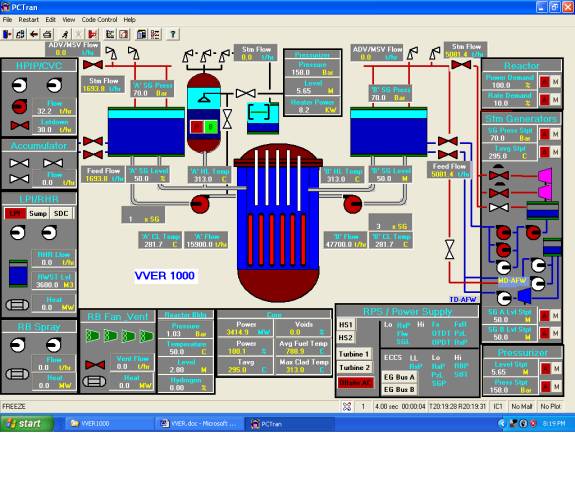Click the EG Bus B button
Viewport: 575px width, 496px height.
399,389
